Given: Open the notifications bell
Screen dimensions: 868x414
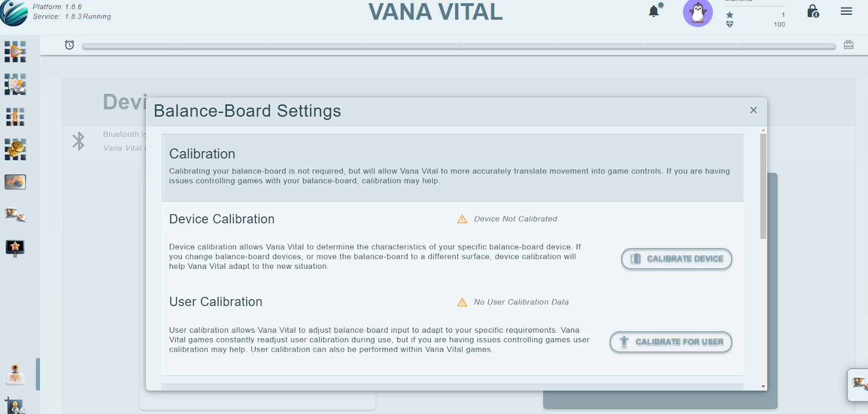Looking at the screenshot, I should point(655,11).
